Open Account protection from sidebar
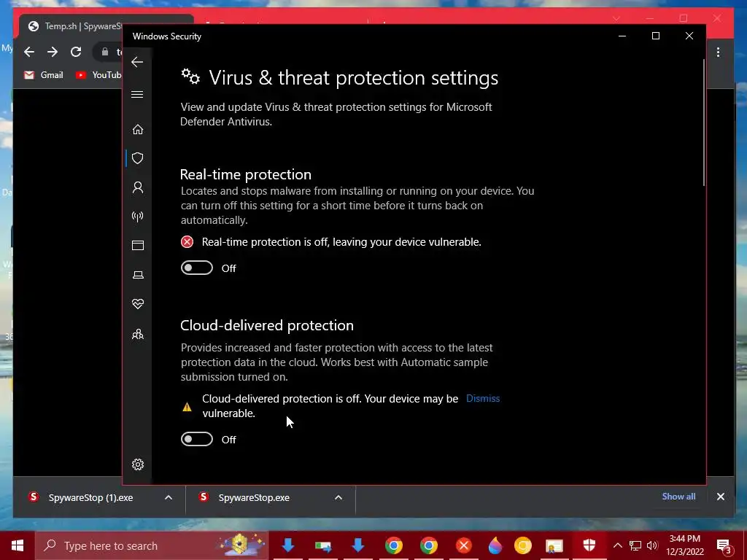This screenshot has height=560, width=747. click(138, 187)
